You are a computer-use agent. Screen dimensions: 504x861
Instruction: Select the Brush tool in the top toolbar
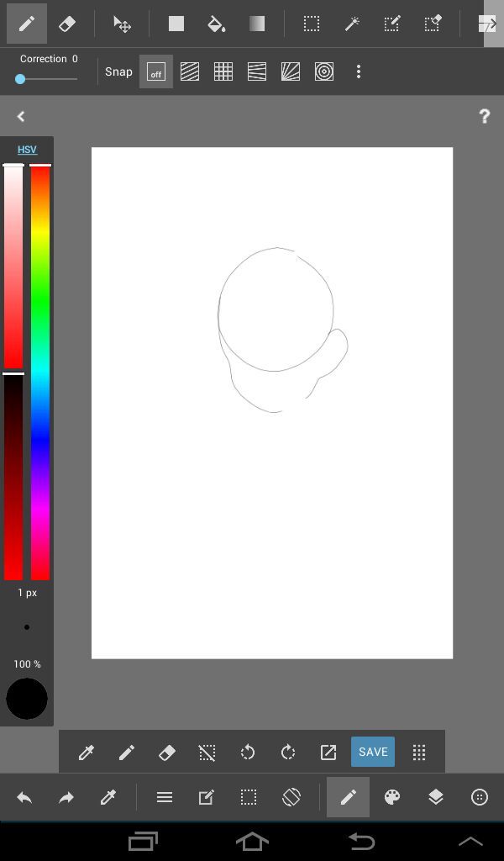click(x=26, y=24)
